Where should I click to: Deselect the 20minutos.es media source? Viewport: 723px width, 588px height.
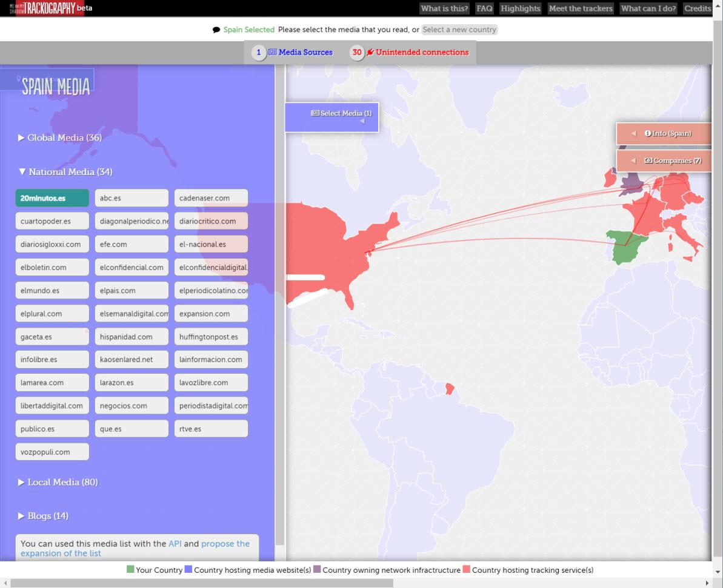coord(52,198)
